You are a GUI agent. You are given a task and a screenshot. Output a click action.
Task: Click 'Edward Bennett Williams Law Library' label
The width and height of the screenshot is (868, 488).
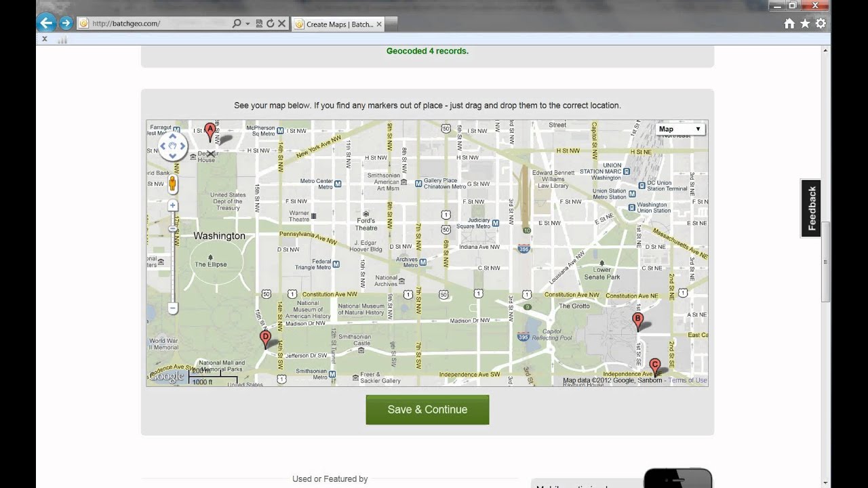click(553, 179)
